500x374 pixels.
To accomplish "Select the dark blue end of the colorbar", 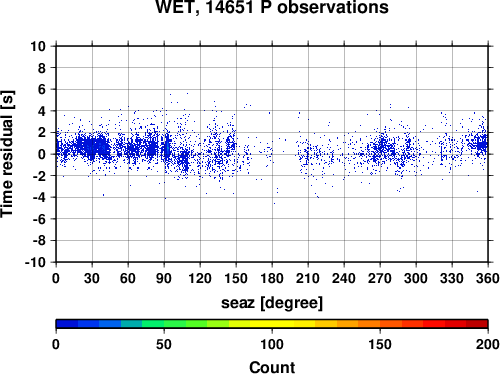I will (67, 324).
